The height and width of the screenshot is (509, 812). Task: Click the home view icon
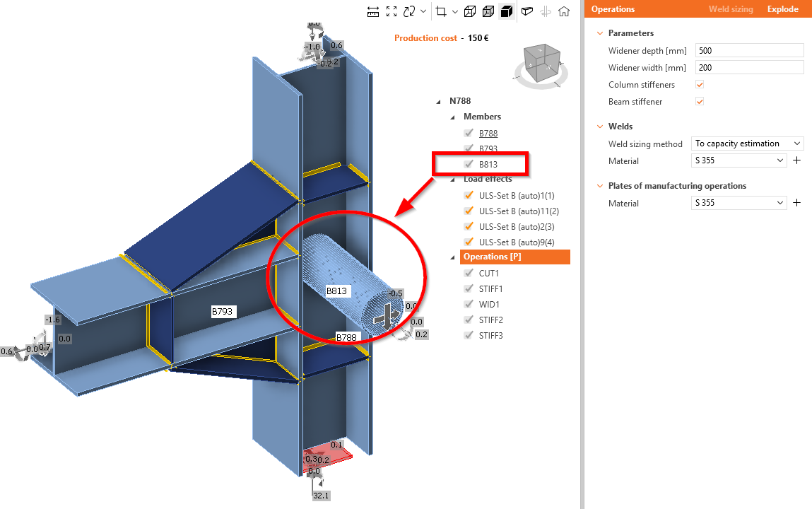564,11
